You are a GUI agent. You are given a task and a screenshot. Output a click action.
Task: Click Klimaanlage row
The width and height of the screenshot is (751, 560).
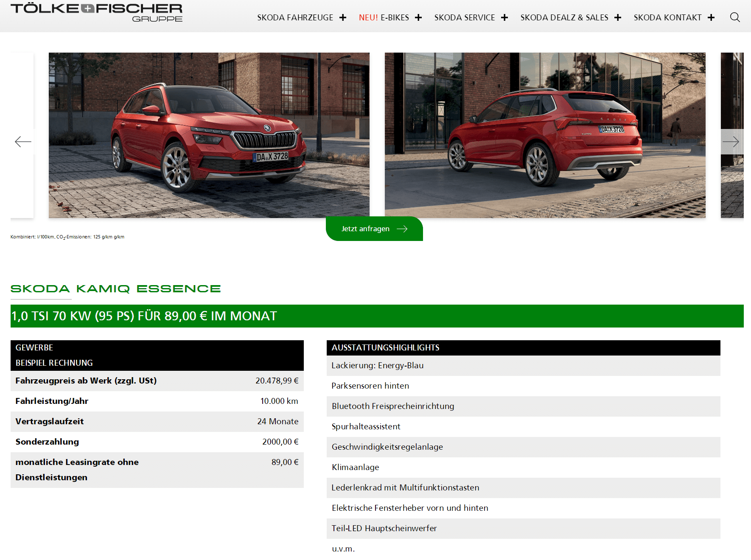pos(524,467)
